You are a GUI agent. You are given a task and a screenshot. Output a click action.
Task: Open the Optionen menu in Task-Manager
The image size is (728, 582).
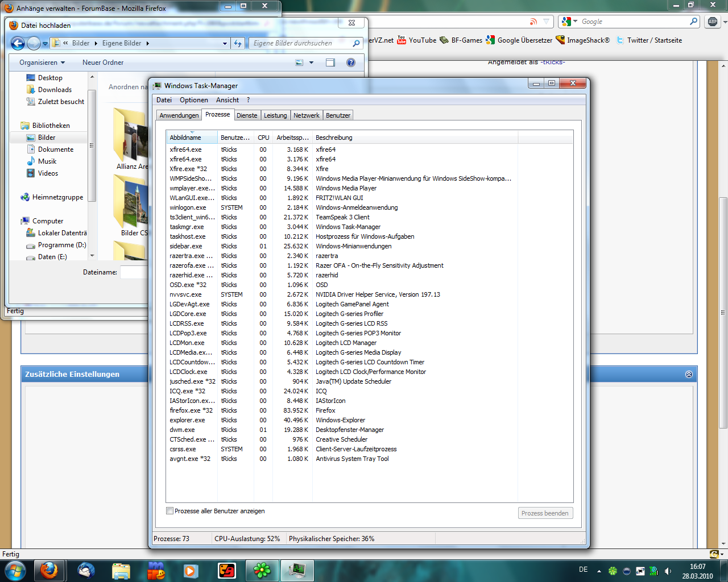[194, 100]
